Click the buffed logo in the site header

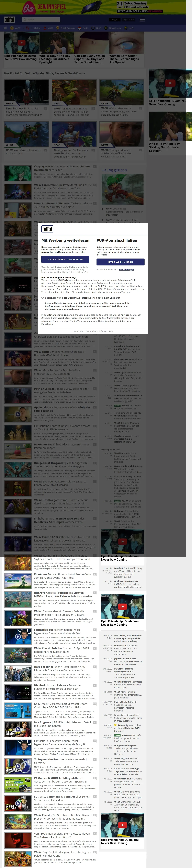(x=9, y=20)
